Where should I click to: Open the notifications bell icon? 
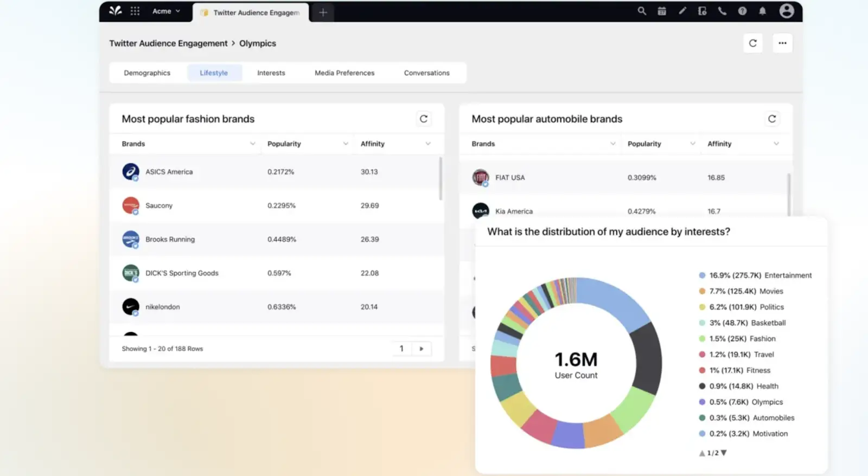pyautogui.click(x=762, y=11)
